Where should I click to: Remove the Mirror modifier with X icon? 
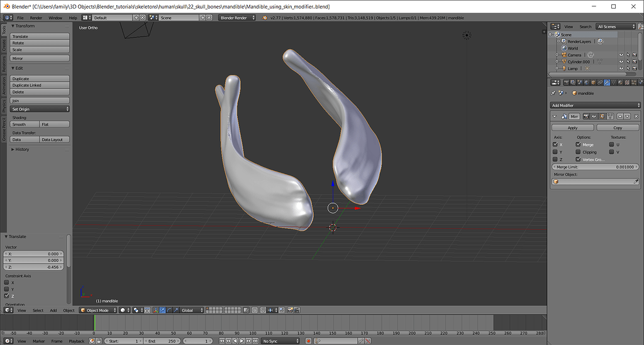[x=636, y=116]
